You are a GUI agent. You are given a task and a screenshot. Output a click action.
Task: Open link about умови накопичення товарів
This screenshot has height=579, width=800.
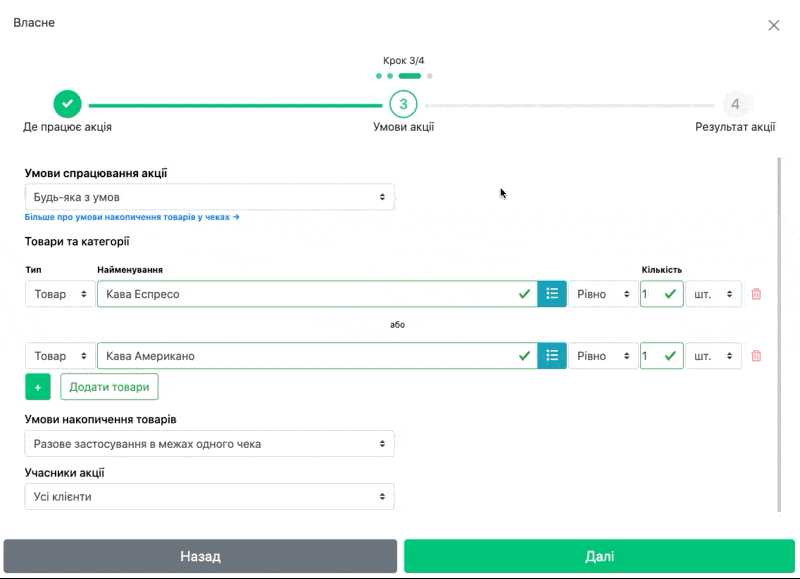pyautogui.click(x=132, y=216)
